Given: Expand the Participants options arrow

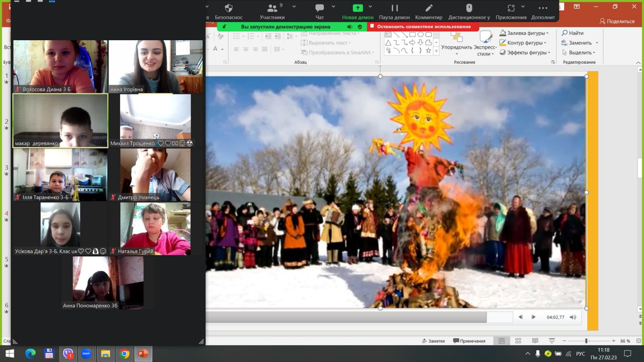Looking at the screenshot, I should [294, 6].
